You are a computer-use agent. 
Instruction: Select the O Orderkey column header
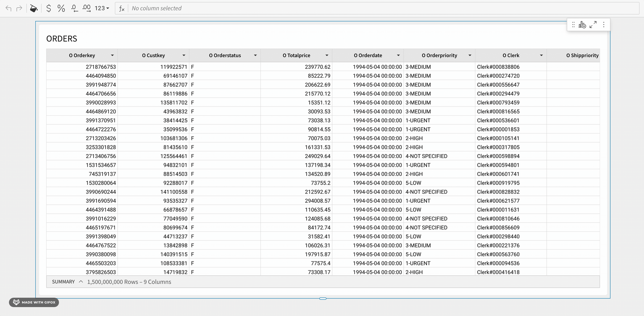82,56
